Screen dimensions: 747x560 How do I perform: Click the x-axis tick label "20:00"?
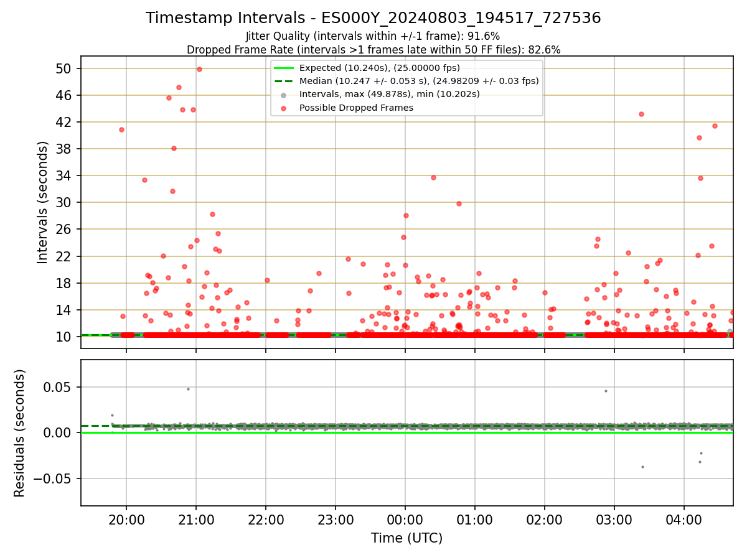[x=126, y=519]
